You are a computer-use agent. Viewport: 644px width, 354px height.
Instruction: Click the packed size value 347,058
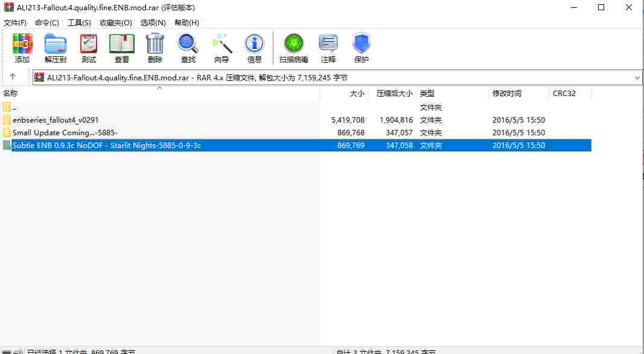399,145
